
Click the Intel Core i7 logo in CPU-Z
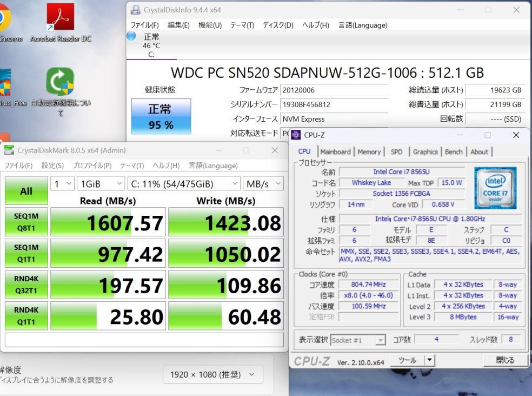pyautogui.click(x=495, y=188)
